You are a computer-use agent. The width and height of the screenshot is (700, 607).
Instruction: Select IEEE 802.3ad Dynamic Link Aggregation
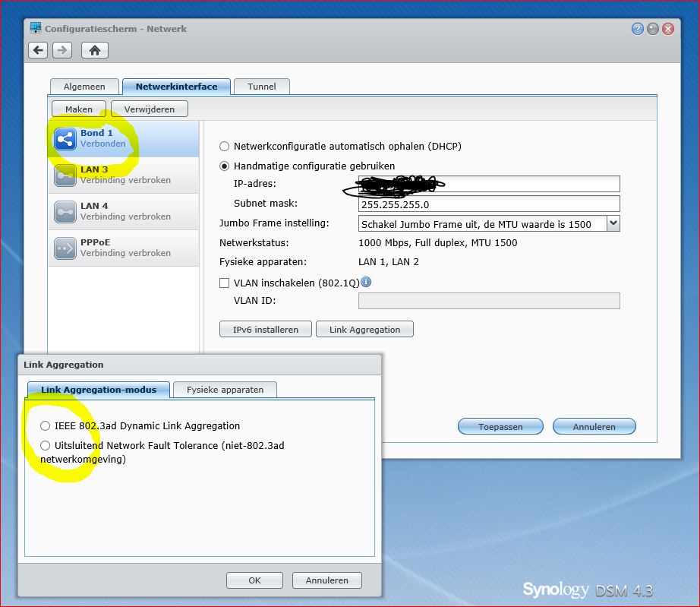45,425
